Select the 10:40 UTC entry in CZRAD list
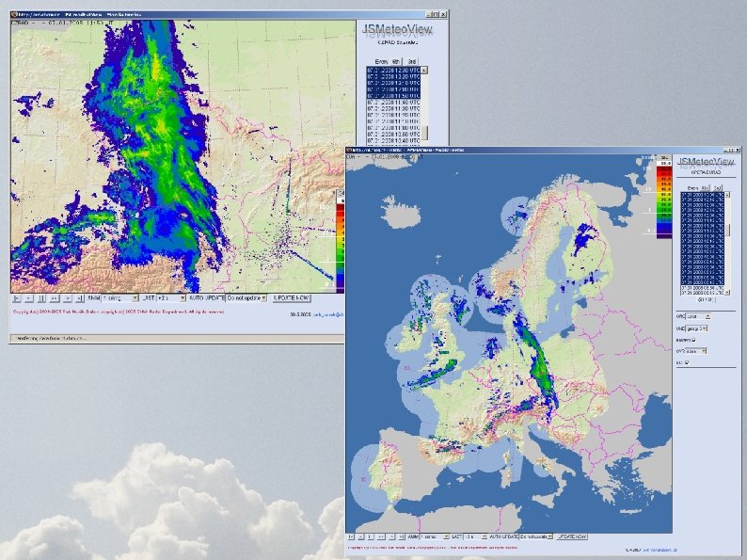The width and height of the screenshot is (747, 560). pos(393,140)
